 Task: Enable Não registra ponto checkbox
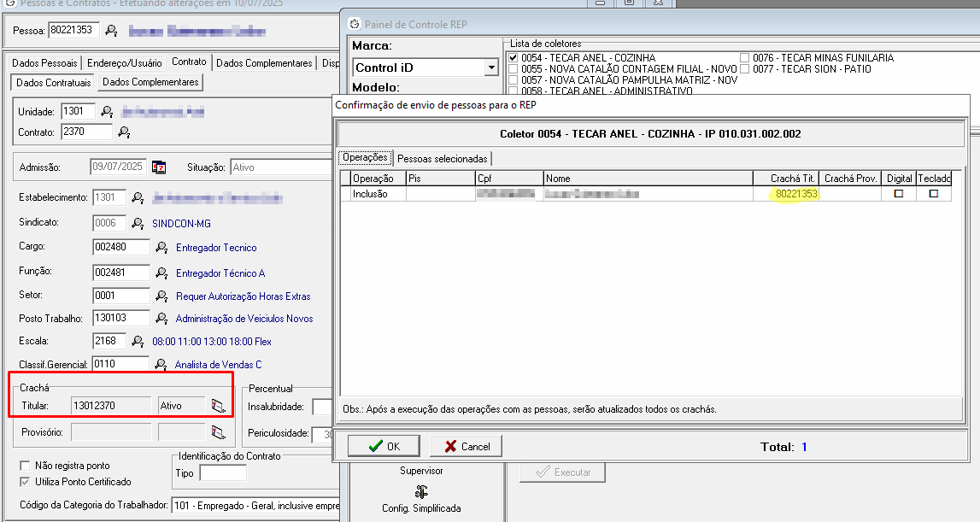click(25, 466)
